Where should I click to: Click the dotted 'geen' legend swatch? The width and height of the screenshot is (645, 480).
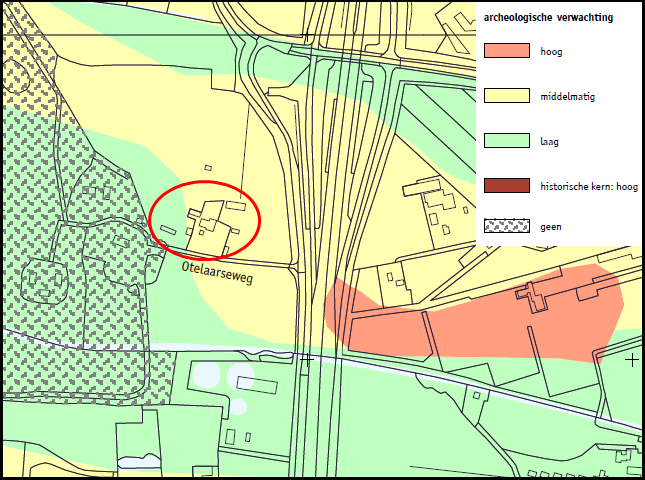[x=506, y=226]
